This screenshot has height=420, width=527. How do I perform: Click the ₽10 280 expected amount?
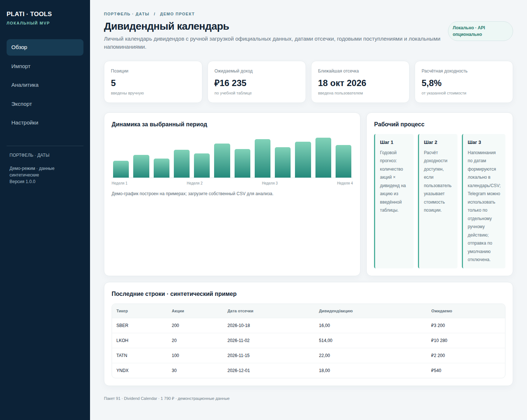click(439, 341)
